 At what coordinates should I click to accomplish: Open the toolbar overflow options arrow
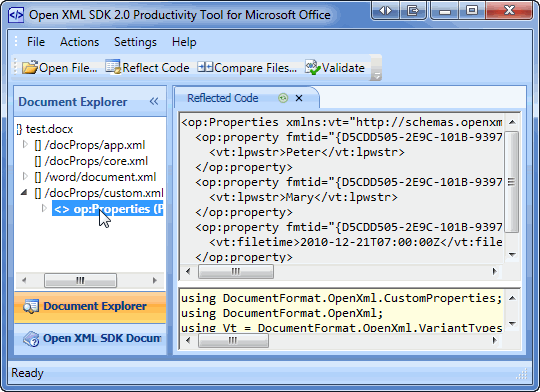point(376,76)
